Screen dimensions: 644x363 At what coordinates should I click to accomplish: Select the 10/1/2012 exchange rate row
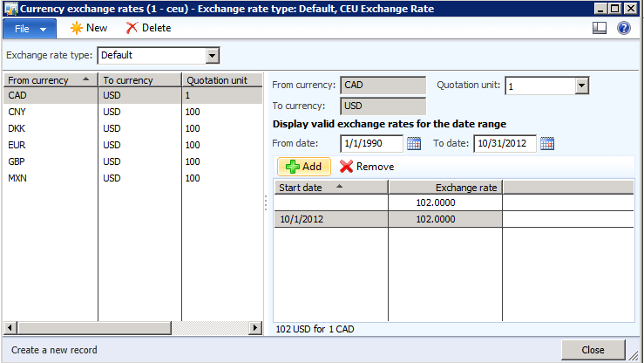(x=330, y=220)
